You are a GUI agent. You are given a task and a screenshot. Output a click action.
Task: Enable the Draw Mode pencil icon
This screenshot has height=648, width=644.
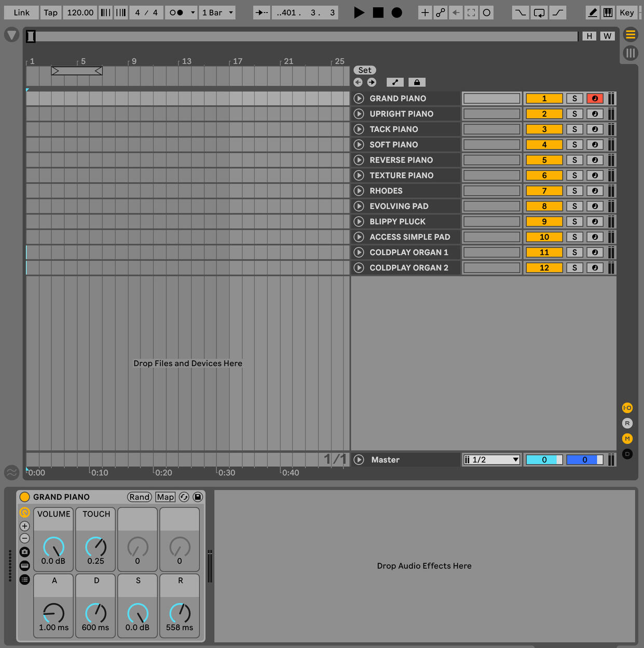coord(593,12)
